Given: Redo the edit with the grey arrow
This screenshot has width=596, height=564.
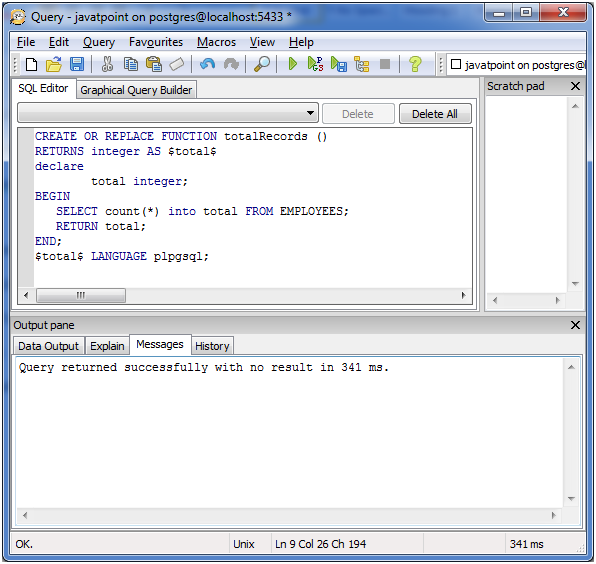Looking at the screenshot, I should [231, 65].
